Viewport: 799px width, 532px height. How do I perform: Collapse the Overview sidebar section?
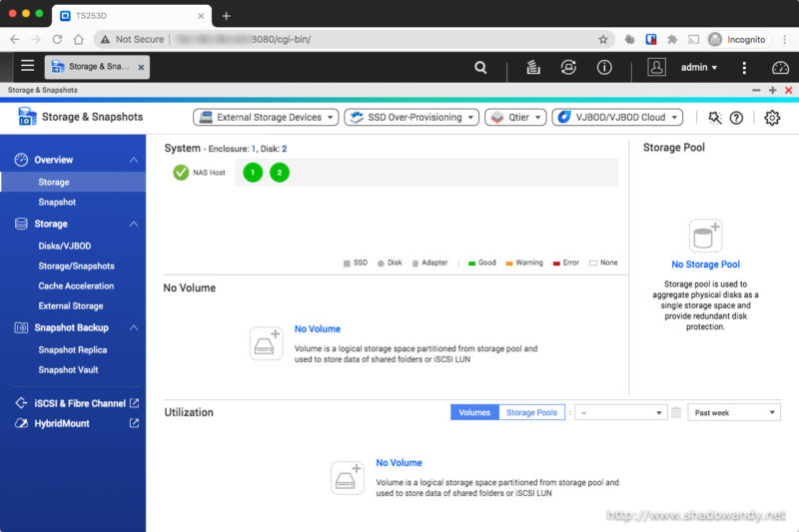(134, 160)
